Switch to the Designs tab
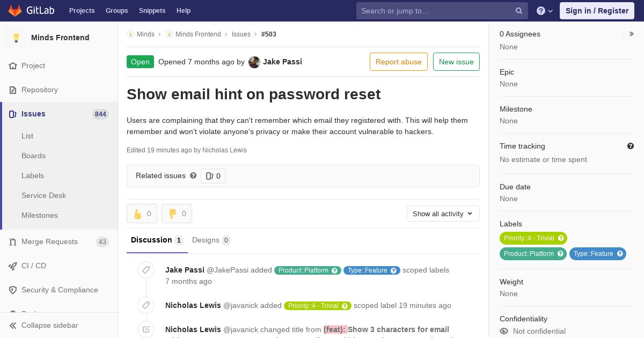644x338 pixels. pyautogui.click(x=211, y=240)
